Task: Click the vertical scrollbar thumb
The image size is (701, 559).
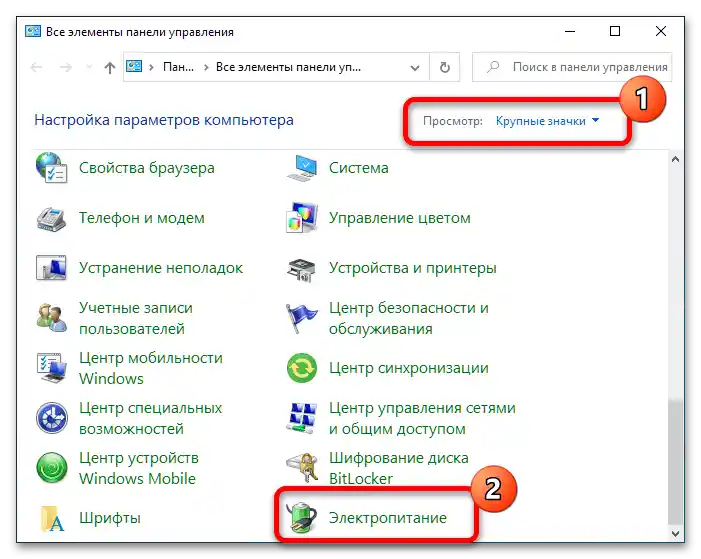Action: click(x=676, y=462)
